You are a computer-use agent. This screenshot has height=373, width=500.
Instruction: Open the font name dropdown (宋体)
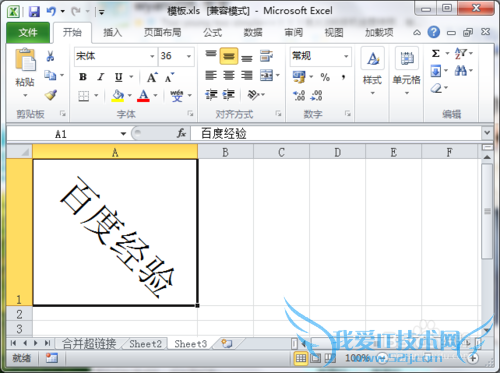click(152, 56)
